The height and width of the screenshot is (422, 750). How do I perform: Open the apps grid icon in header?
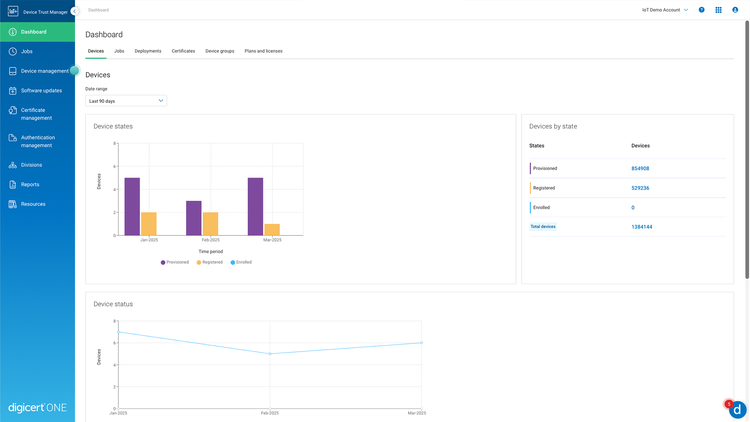[x=718, y=10]
